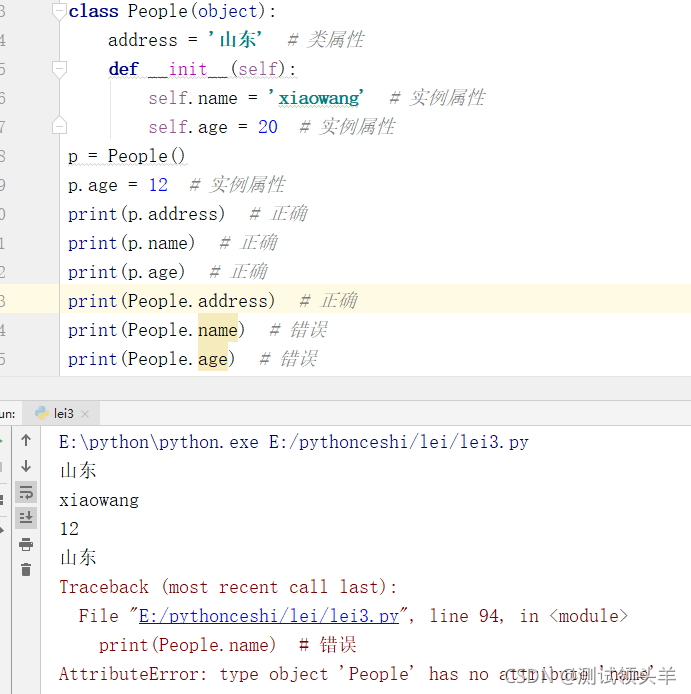The height and width of the screenshot is (694, 691).
Task: Click the Up the Stack Trace arrow
Action: tap(26, 440)
